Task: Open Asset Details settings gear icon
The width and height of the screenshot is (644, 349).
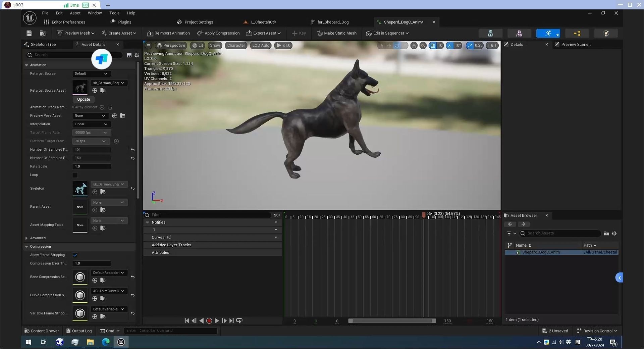Action: click(137, 55)
